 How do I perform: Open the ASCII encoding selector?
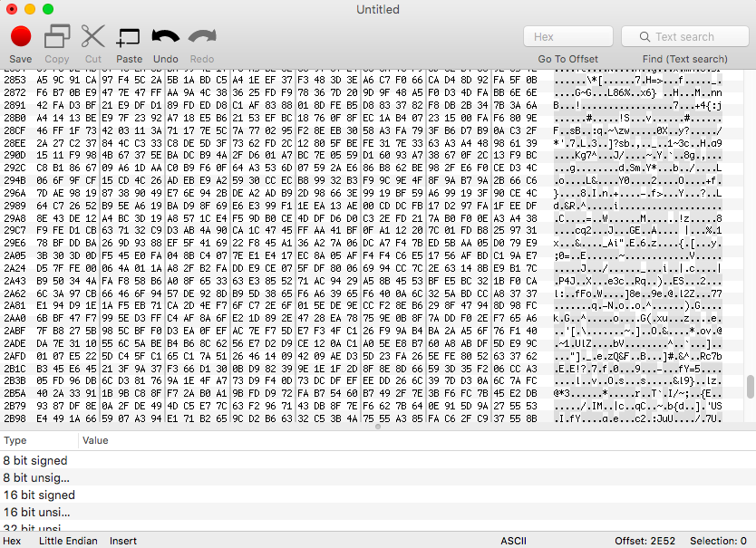click(513, 541)
